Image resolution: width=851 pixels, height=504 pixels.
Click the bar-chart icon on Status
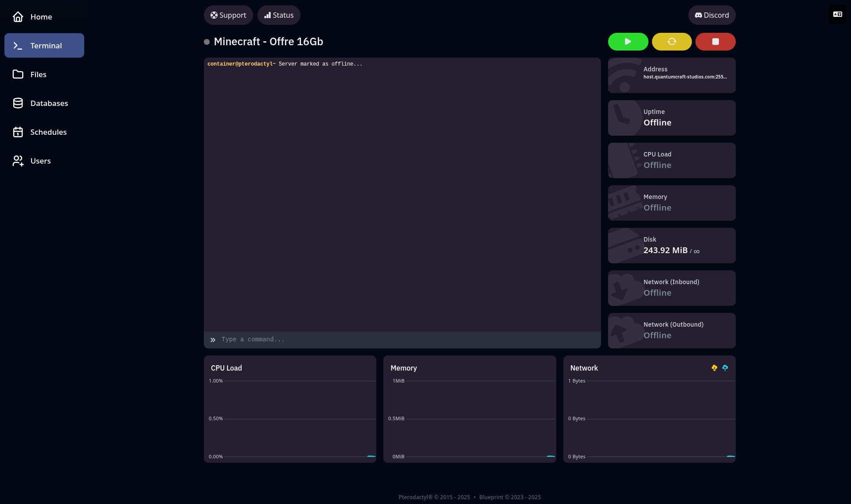268,15
